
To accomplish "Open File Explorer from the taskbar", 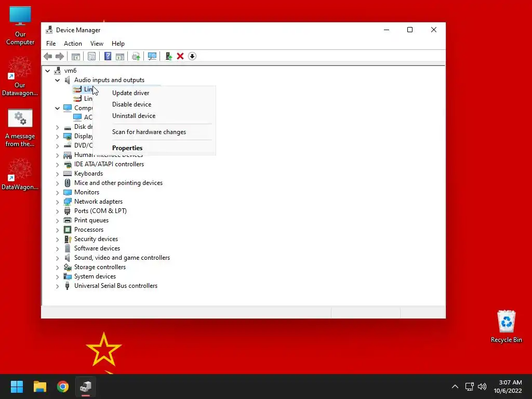I will [39, 387].
